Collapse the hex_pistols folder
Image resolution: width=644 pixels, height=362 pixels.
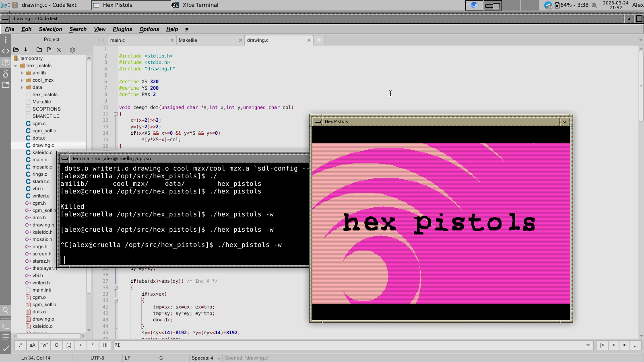(x=16, y=66)
